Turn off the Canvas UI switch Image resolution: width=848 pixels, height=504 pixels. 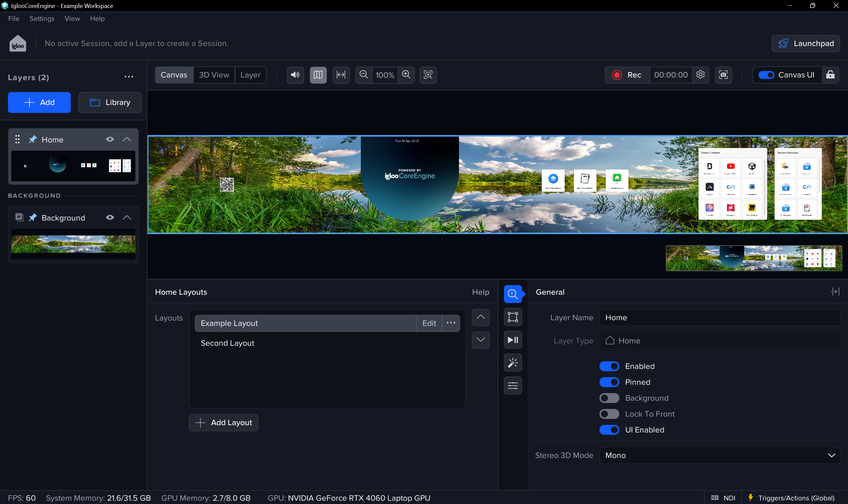(766, 75)
